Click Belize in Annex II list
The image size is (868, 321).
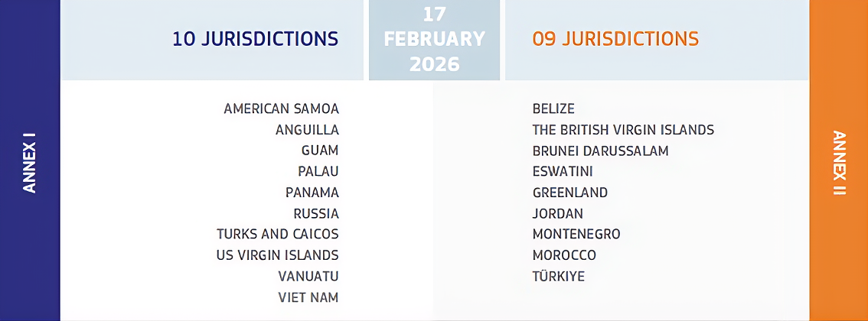(x=553, y=109)
